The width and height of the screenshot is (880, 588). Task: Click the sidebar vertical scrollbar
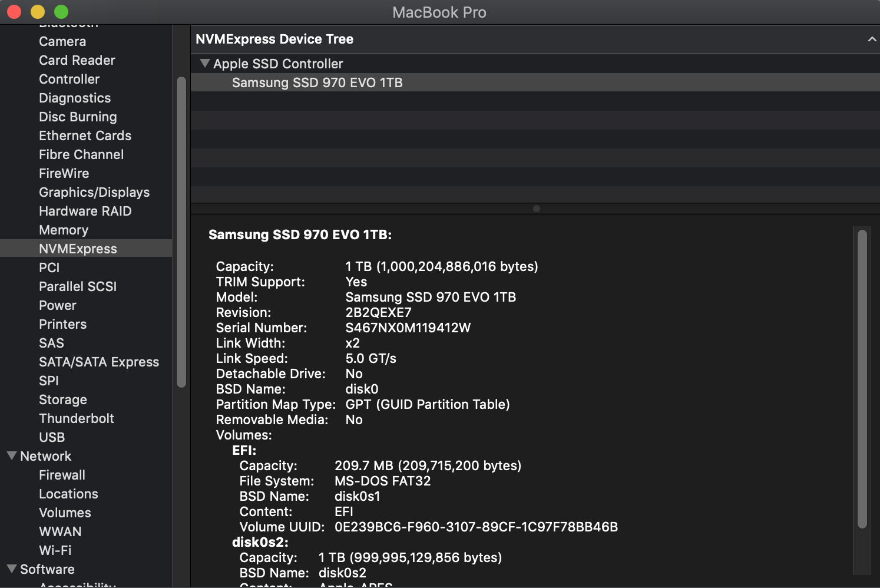(x=181, y=232)
